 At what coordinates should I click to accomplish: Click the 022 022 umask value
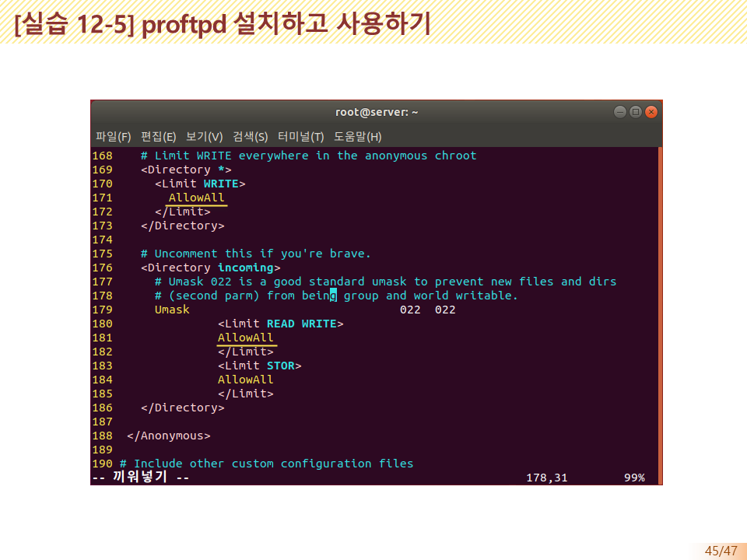coord(427,310)
